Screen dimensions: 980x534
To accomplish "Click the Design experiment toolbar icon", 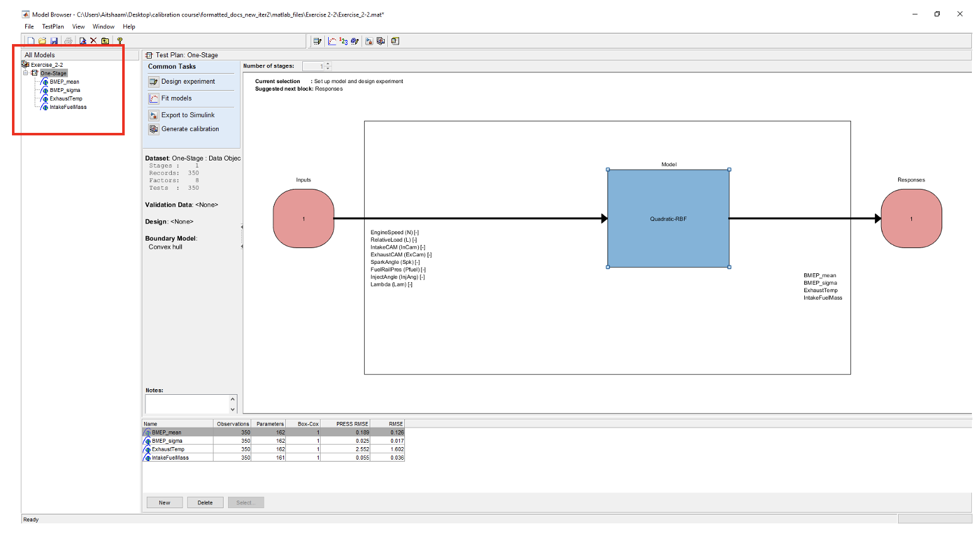I will point(317,41).
